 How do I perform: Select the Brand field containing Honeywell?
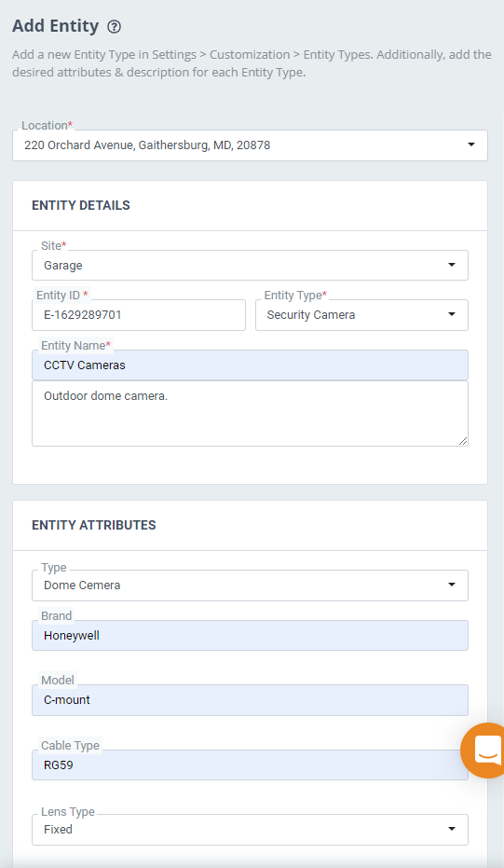[x=250, y=635]
